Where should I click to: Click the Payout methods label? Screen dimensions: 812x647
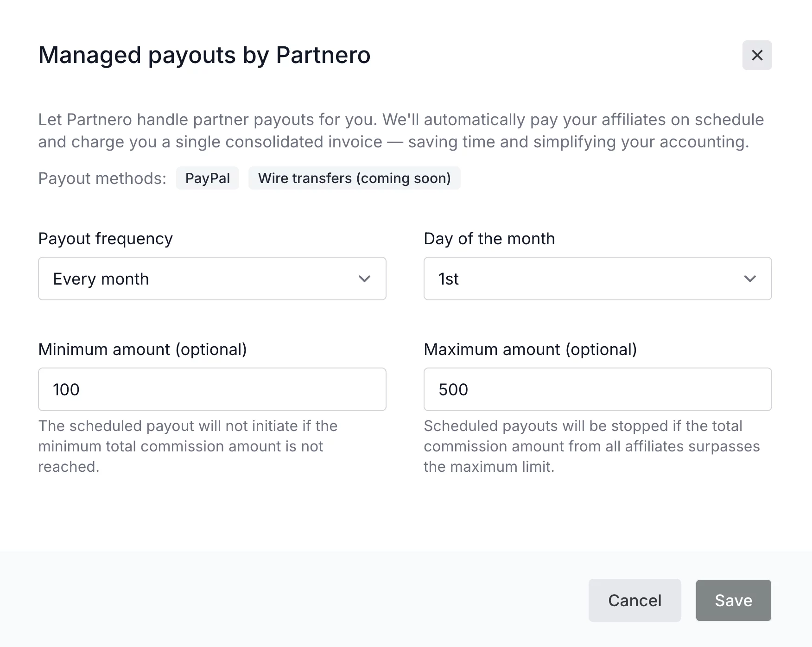pos(102,178)
